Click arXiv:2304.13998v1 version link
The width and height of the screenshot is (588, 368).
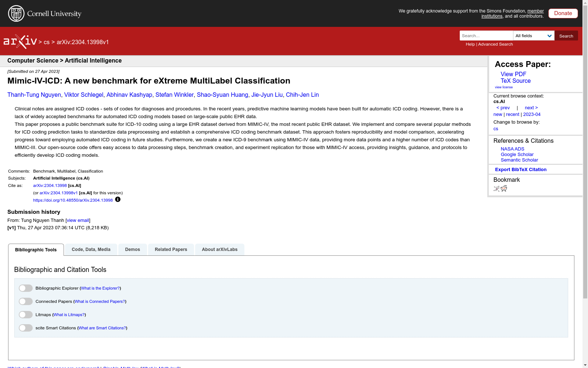pyautogui.click(x=58, y=193)
